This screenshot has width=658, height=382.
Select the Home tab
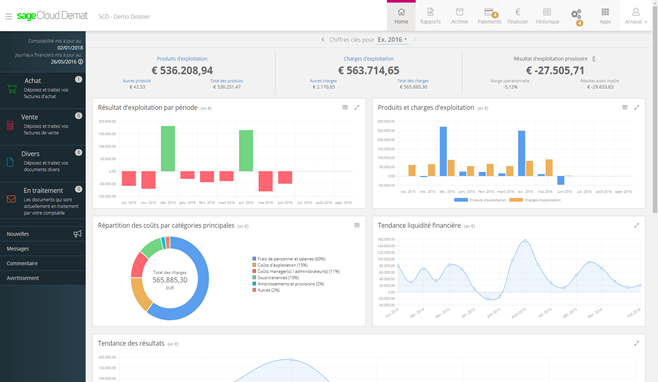click(x=401, y=16)
